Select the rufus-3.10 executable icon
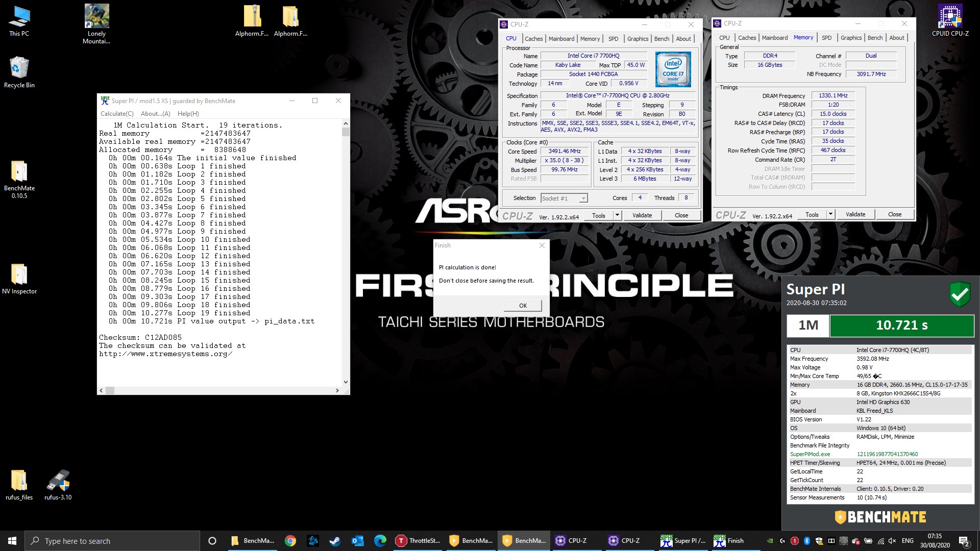The width and height of the screenshot is (980, 551). click(58, 485)
